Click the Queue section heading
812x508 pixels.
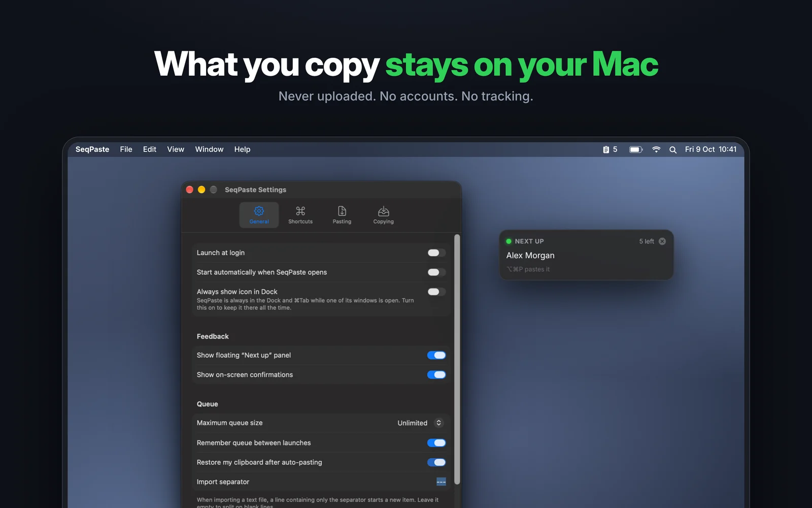point(207,404)
